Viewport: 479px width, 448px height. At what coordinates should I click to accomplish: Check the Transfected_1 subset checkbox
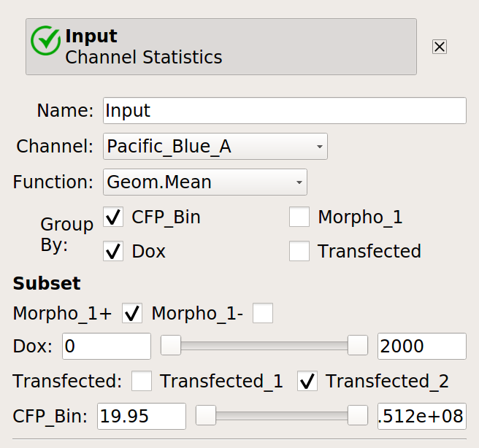point(142,381)
